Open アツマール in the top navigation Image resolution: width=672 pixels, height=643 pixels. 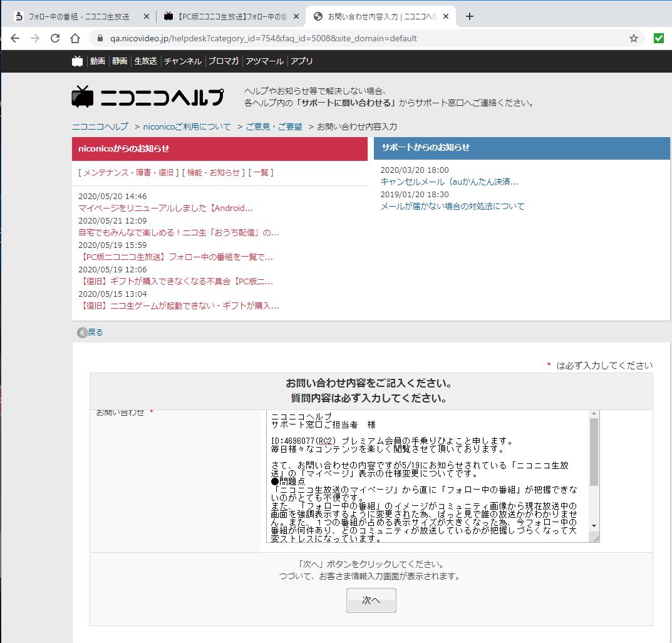pyautogui.click(x=264, y=61)
